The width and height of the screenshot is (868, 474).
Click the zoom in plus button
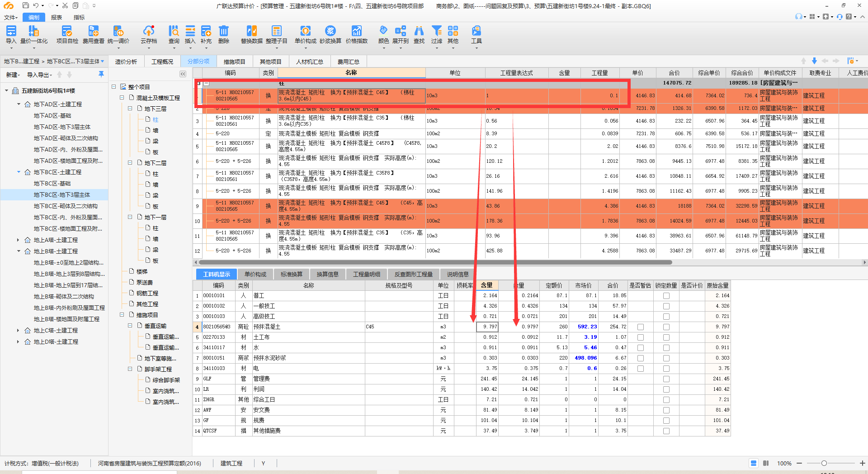863,463
